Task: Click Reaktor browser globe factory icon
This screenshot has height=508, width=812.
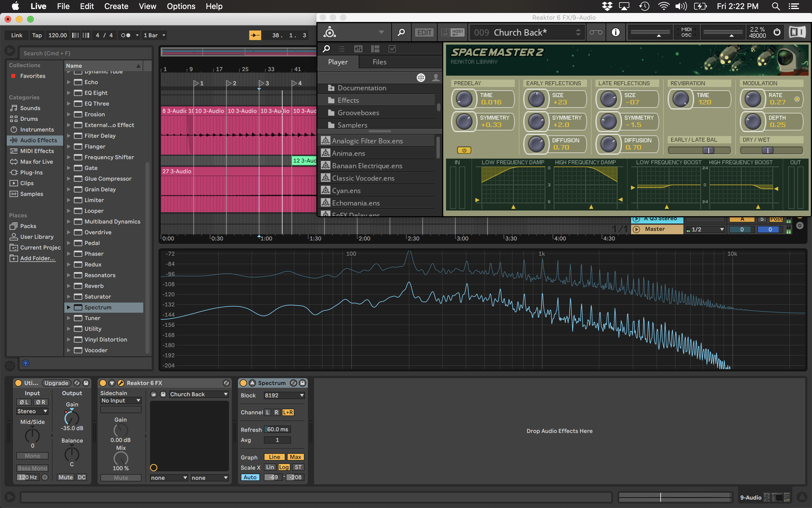Action: (x=421, y=78)
